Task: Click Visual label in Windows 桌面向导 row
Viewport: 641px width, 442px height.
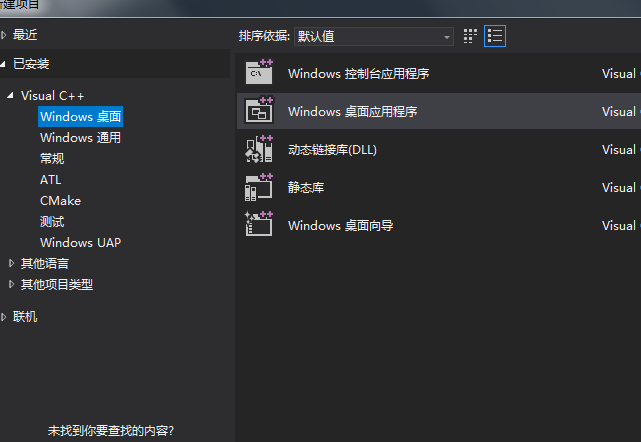Action: (x=619, y=226)
